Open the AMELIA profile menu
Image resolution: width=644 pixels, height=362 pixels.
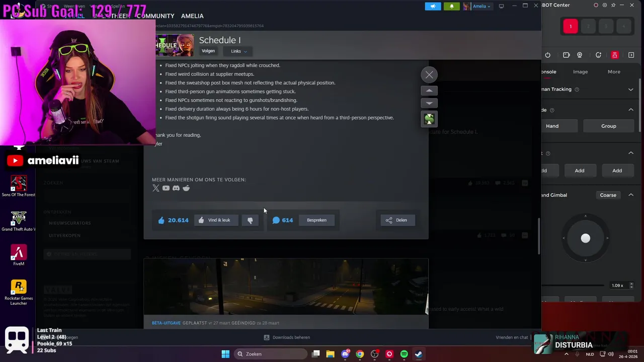[x=192, y=16]
